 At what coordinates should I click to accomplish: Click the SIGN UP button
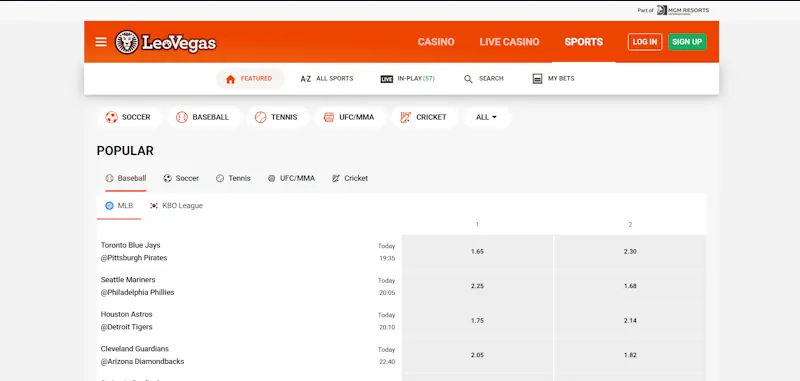click(x=687, y=42)
